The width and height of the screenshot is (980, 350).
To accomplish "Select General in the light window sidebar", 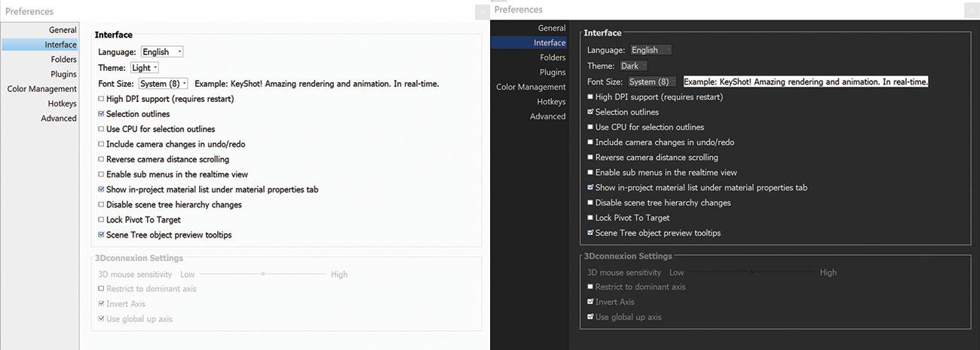I will (63, 30).
